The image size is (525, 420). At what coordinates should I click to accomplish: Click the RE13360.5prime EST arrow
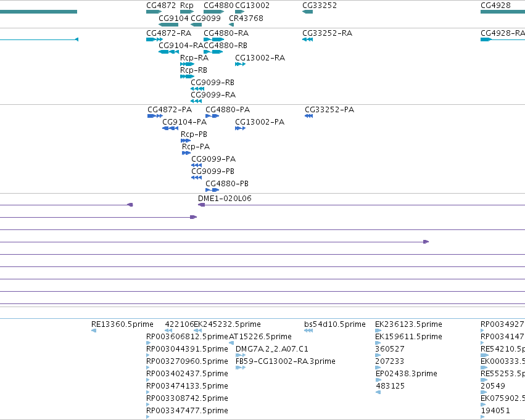pos(94,331)
